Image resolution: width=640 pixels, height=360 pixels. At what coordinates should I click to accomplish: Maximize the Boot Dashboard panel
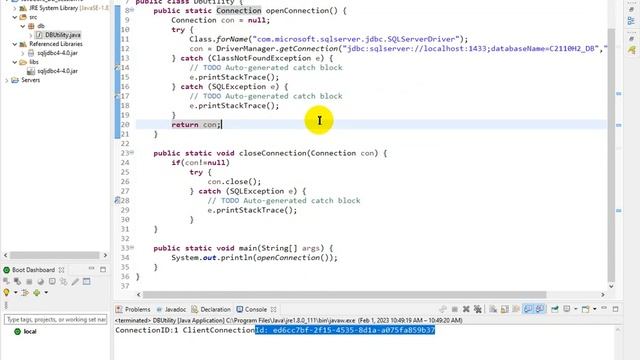point(103,270)
